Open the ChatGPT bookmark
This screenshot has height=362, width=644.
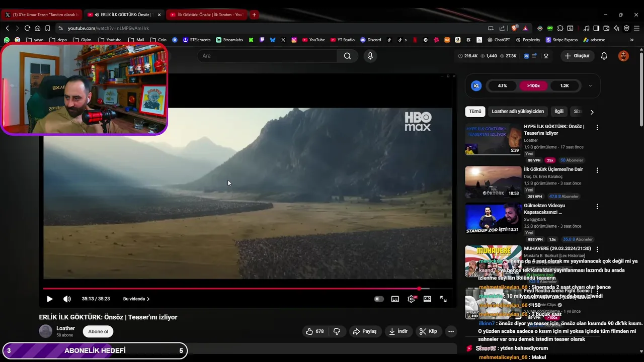click(499, 40)
